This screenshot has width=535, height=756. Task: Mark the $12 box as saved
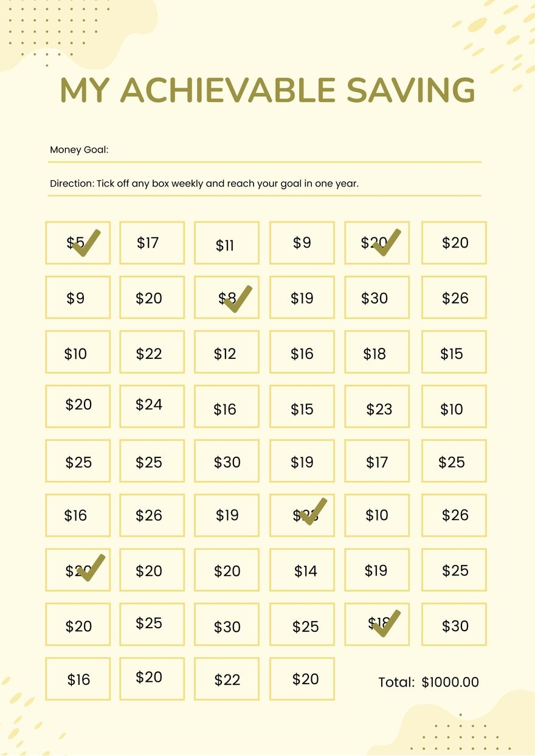click(226, 352)
